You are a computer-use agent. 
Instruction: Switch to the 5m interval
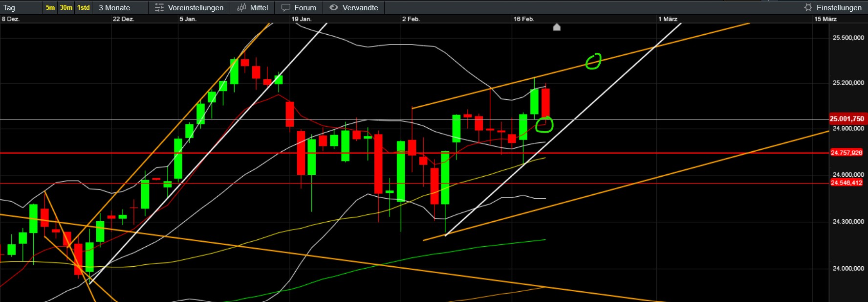point(50,7)
